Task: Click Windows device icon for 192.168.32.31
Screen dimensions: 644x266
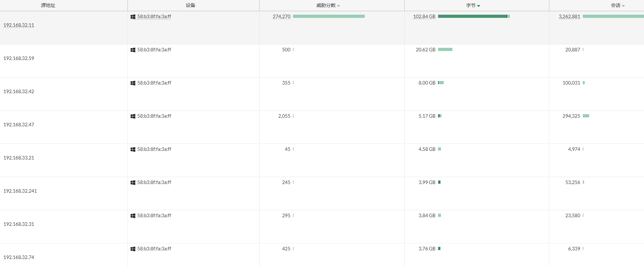Action: click(x=133, y=216)
